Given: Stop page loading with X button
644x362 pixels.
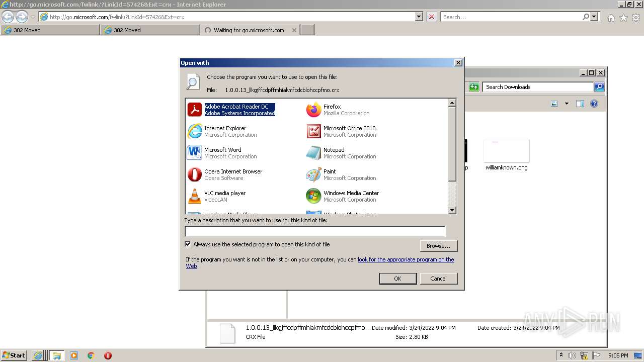Looking at the screenshot, I should tap(432, 17).
